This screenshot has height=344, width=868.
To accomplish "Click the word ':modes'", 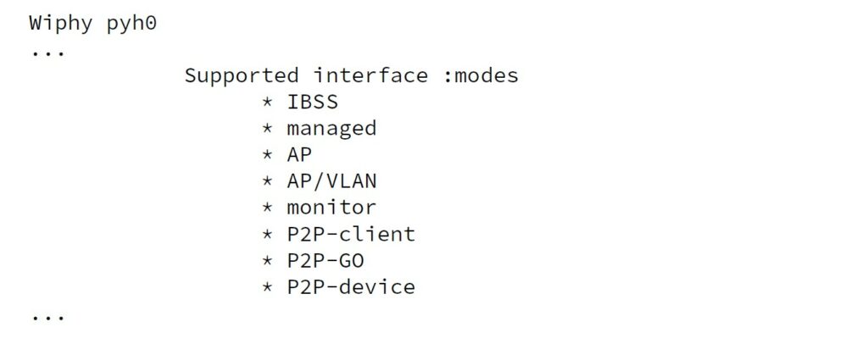I will pyautogui.click(x=481, y=75).
